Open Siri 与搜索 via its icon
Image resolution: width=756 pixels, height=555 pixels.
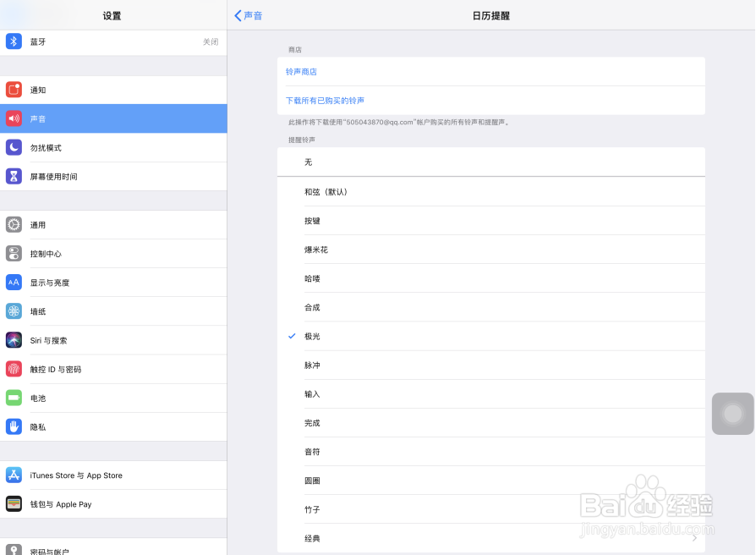[14, 340]
